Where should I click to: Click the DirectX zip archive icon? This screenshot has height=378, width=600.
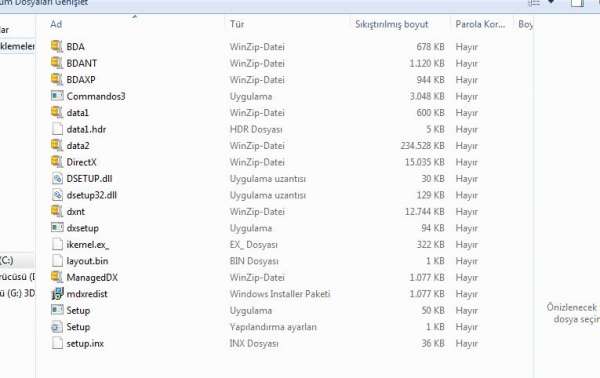(57, 161)
